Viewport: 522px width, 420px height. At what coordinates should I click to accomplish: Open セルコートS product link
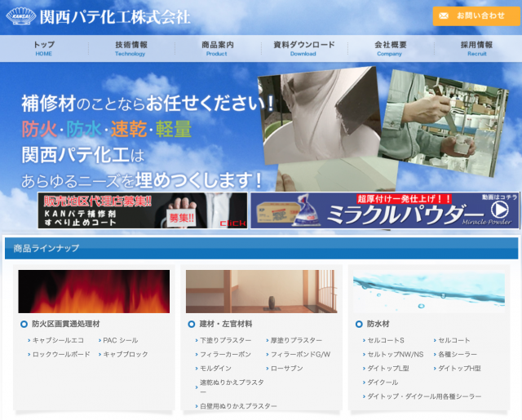[x=386, y=340]
